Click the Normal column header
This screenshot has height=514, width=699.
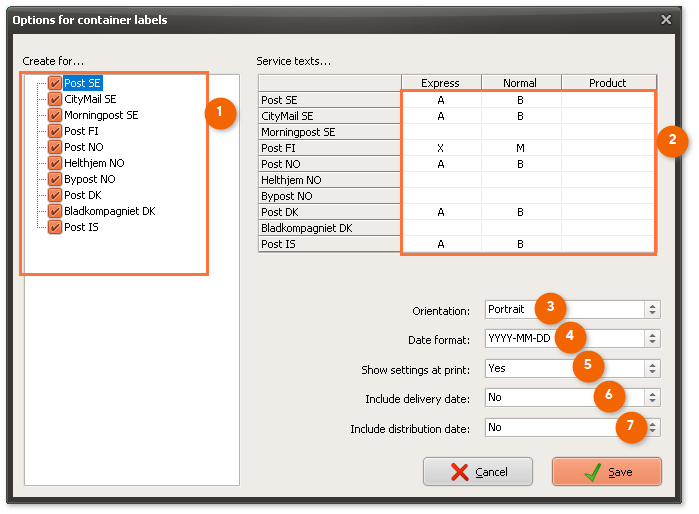click(x=521, y=83)
